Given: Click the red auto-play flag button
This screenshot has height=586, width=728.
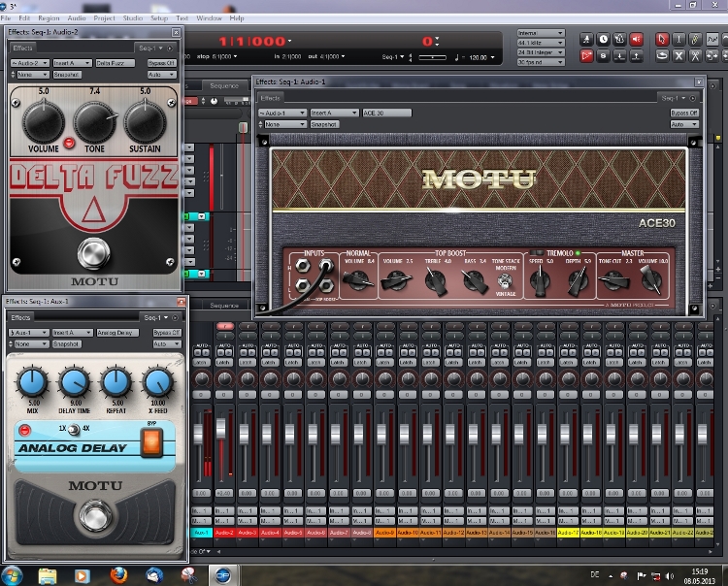Looking at the screenshot, I should [587, 56].
